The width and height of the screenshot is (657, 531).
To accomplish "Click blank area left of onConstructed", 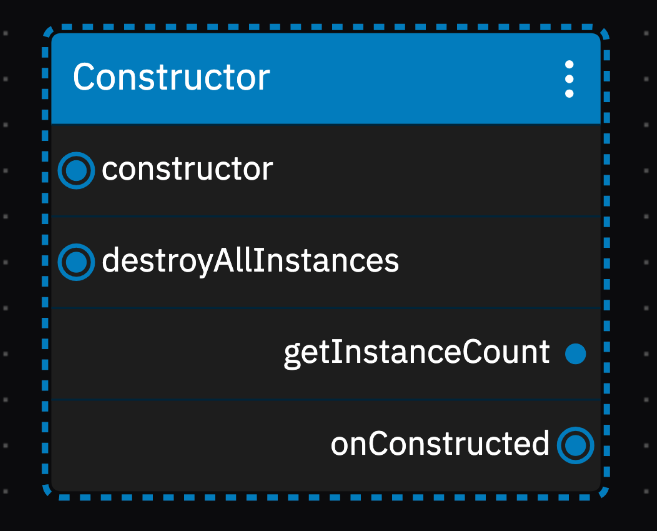I will [x=189, y=445].
